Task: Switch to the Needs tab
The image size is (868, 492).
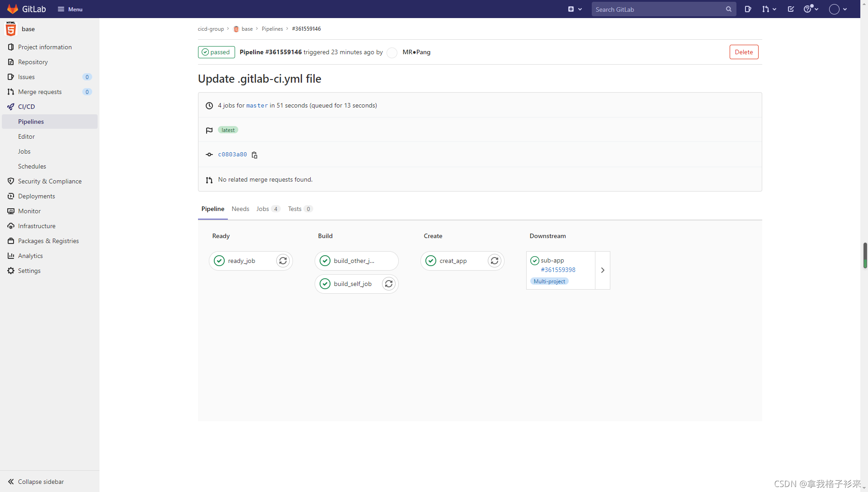Action: (x=240, y=209)
